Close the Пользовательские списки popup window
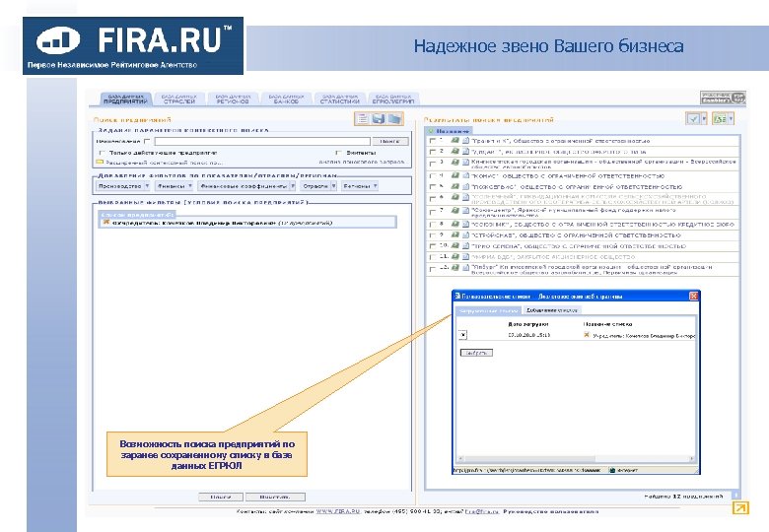 coord(693,296)
